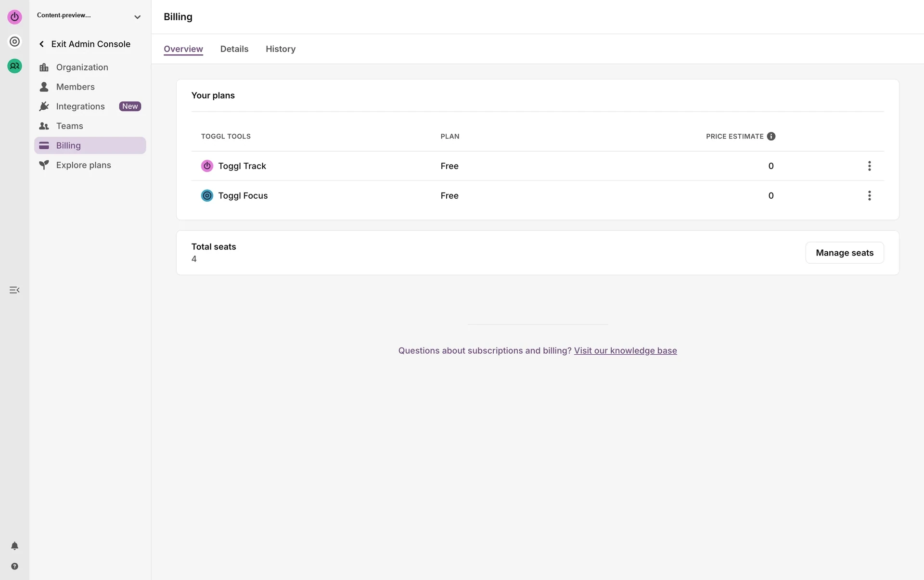Click the Price Estimate info icon
The image size is (924, 580).
tap(771, 136)
